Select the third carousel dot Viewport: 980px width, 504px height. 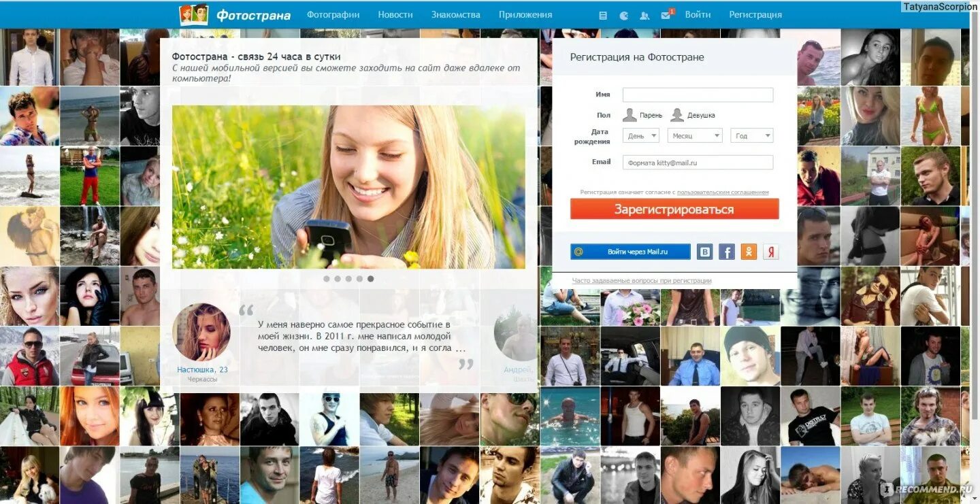(x=348, y=279)
